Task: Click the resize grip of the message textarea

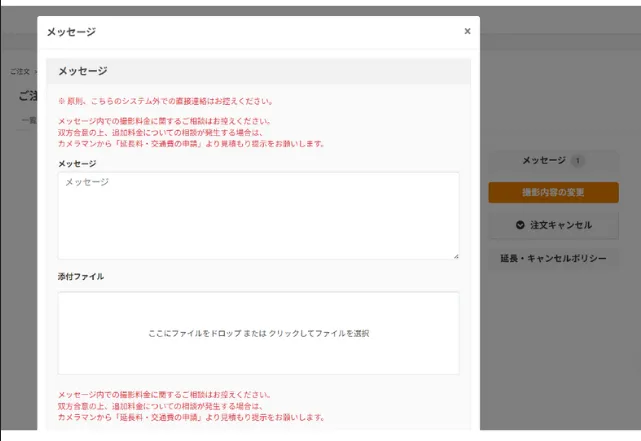Action: click(x=456, y=256)
